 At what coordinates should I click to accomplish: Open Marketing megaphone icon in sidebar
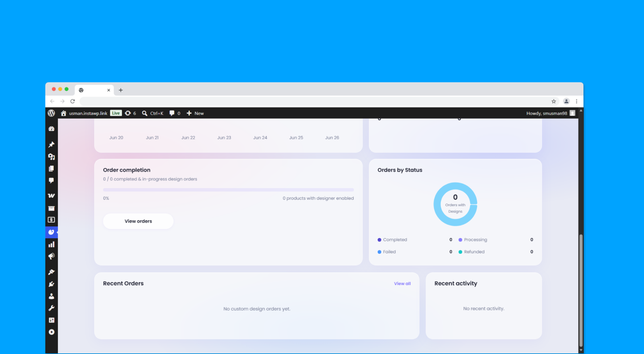(52, 256)
